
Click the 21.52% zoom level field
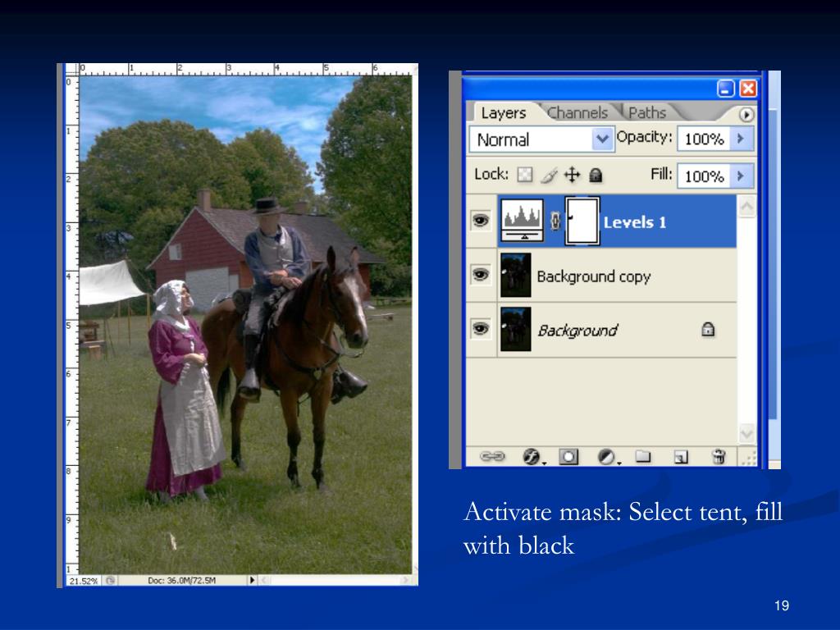pyautogui.click(x=84, y=581)
